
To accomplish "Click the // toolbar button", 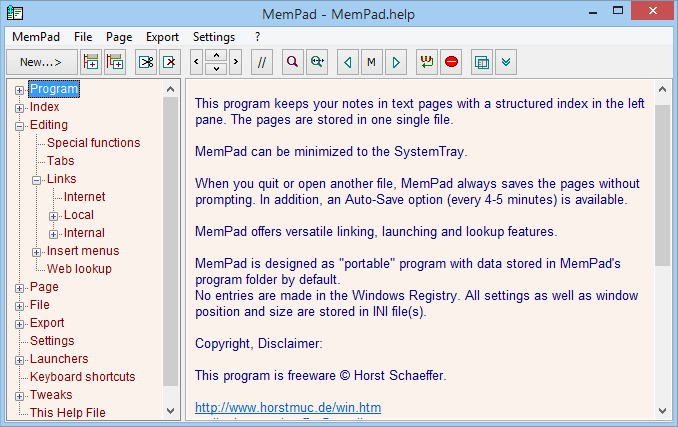I will [x=262, y=62].
